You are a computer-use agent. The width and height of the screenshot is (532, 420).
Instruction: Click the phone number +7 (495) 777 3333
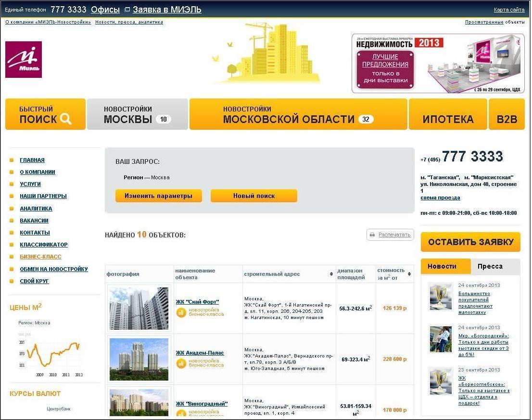[x=462, y=157]
